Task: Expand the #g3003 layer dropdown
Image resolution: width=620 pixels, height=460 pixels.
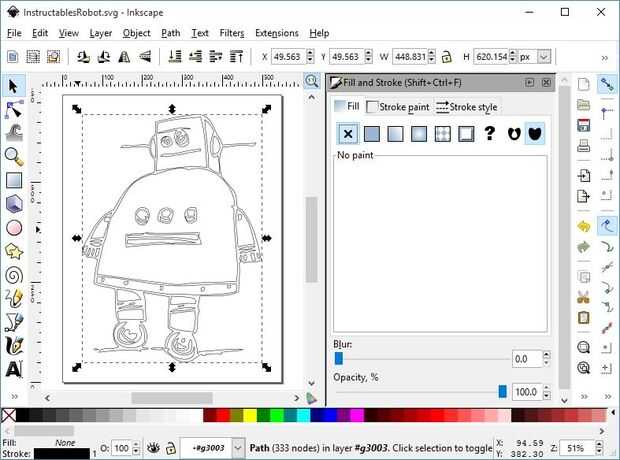Action: pyautogui.click(x=237, y=447)
